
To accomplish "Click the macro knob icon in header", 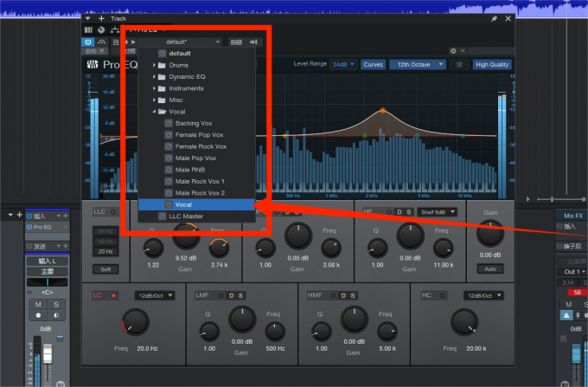I will point(101,29).
